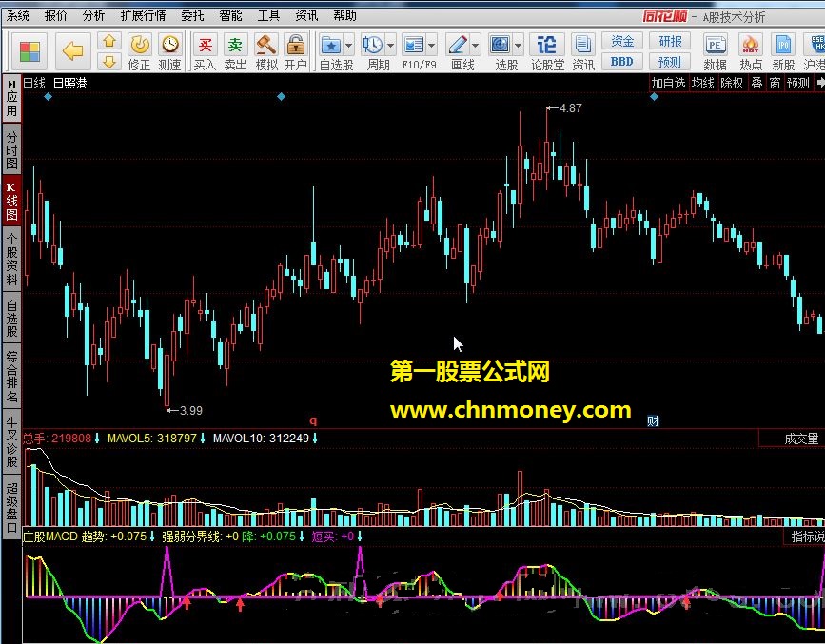Screen dimensions: 825x644
Task: Run speed test via 测速 icon
Action: coord(170,51)
